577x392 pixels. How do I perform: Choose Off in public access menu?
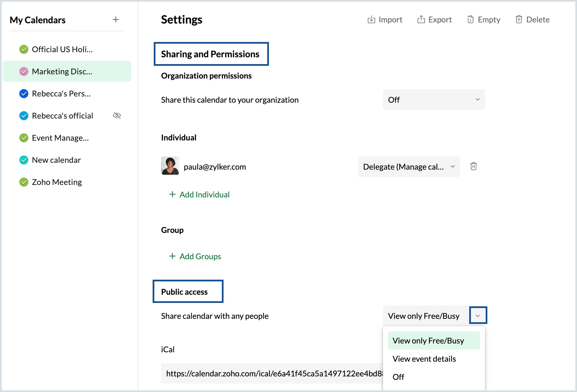[x=398, y=377]
